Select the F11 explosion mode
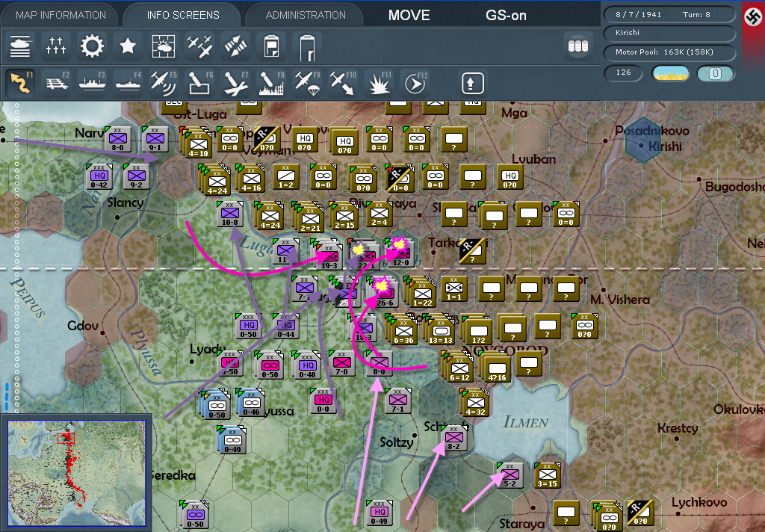 coord(379,82)
